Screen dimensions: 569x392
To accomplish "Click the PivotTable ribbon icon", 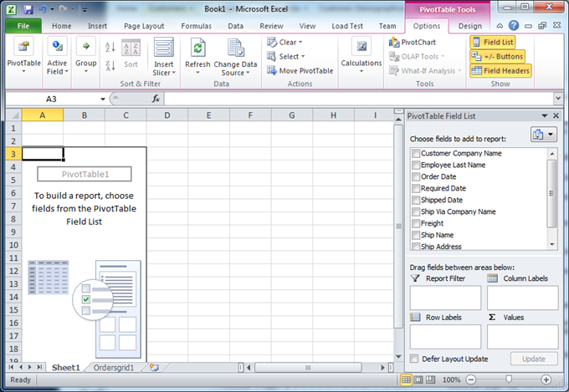I will (23, 47).
